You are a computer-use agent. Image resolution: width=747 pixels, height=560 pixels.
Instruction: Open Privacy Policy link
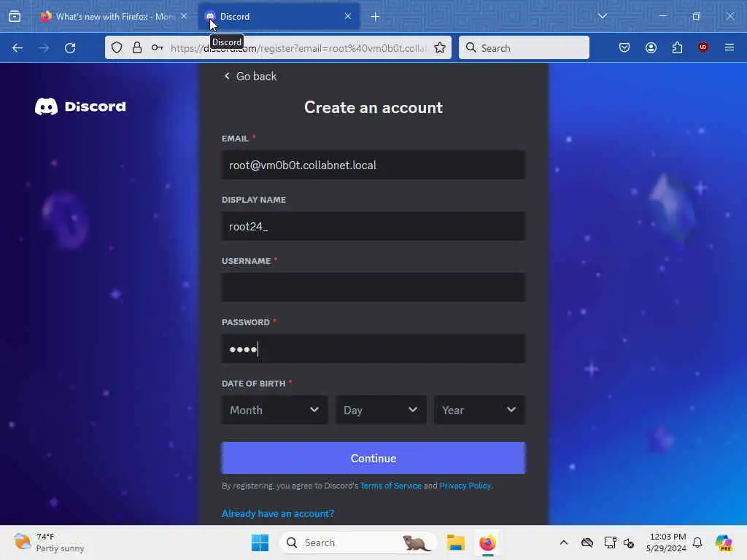(465, 486)
